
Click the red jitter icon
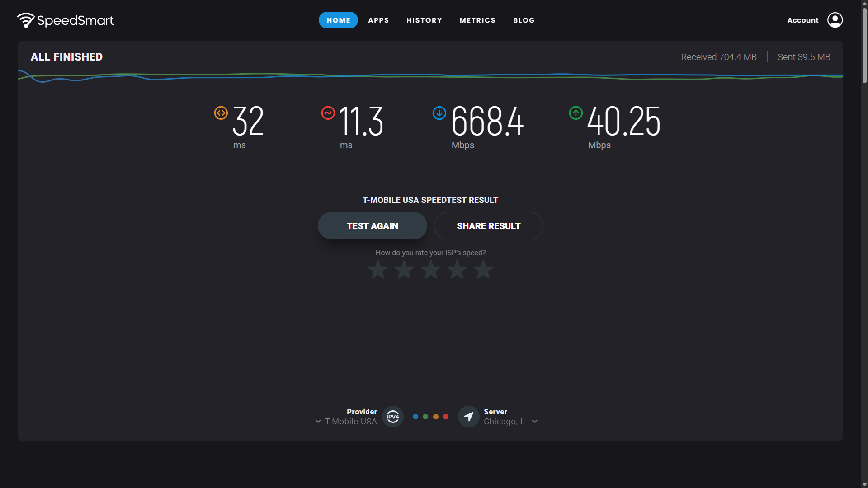point(328,113)
